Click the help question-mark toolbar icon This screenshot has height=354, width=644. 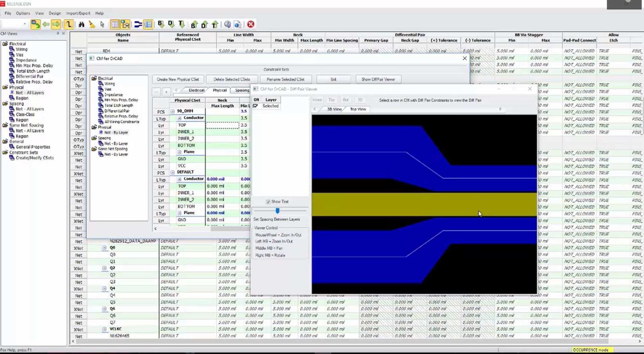[228, 25]
